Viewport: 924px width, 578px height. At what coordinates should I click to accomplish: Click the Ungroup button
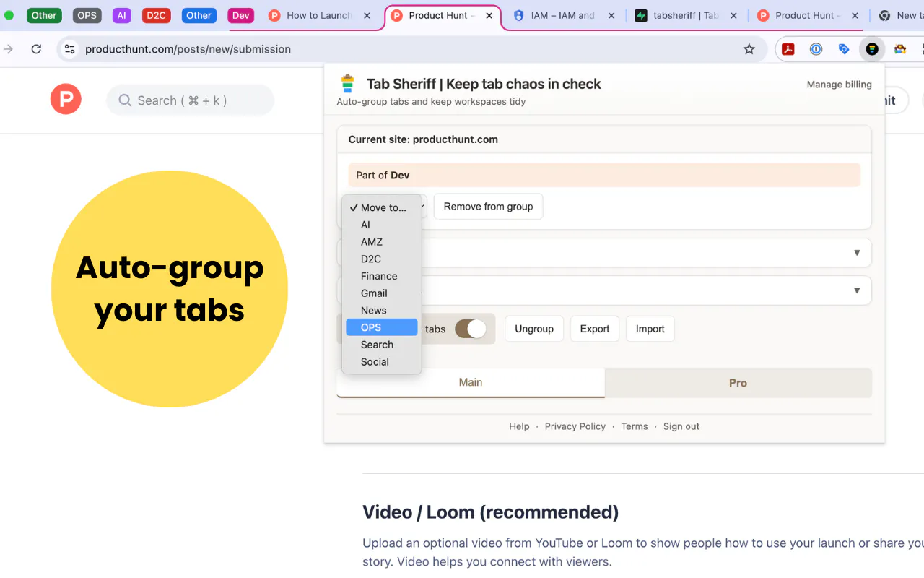point(534,329)
